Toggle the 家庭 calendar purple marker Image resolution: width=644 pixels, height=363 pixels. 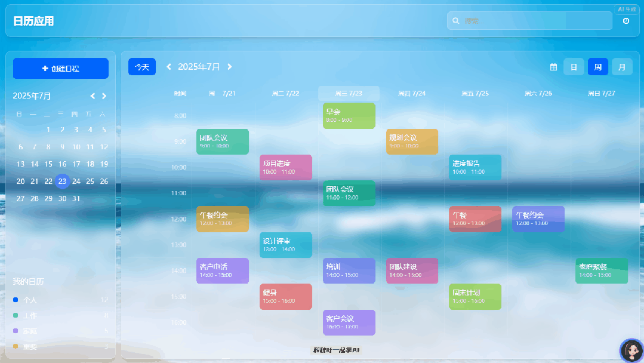click(x=16, y=331)
